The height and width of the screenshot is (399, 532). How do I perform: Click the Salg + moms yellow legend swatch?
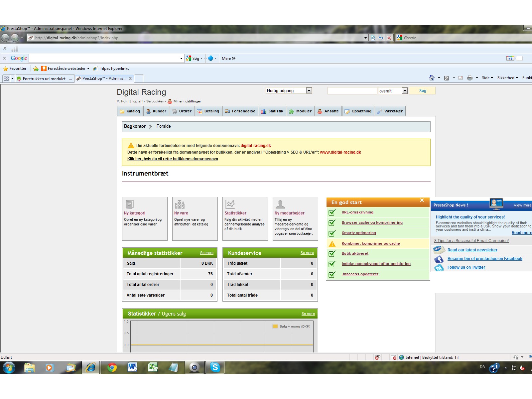[275, 326]
